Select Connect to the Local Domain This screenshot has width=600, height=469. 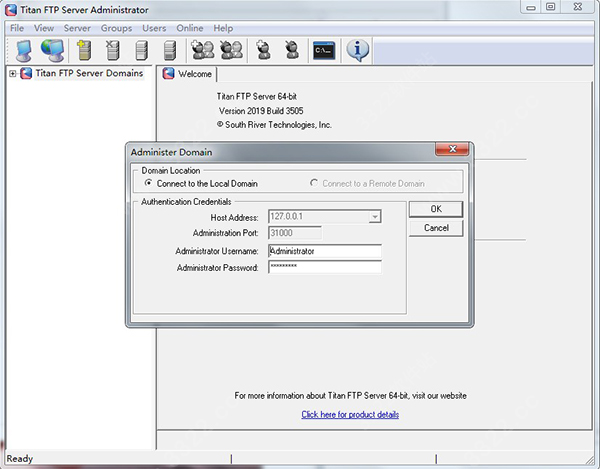pos(201,184)
